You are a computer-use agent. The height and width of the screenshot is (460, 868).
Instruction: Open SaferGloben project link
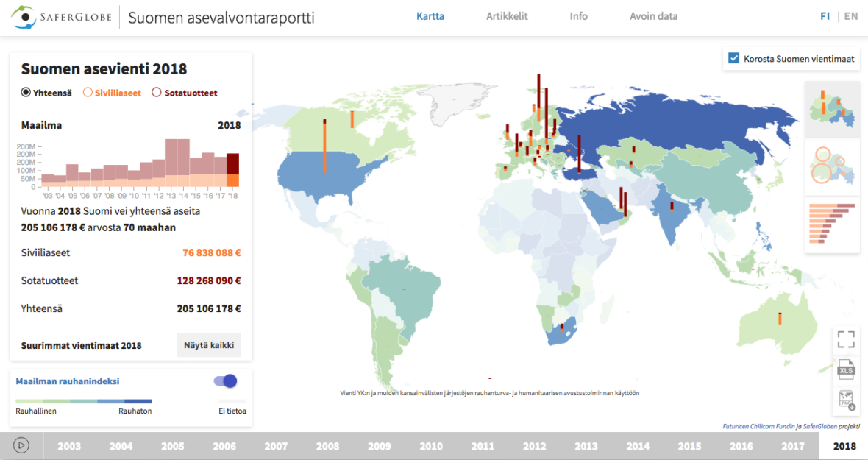820,426
